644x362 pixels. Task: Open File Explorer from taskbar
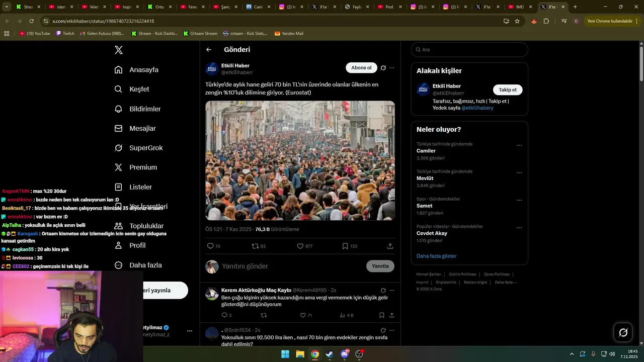(300, 354)
